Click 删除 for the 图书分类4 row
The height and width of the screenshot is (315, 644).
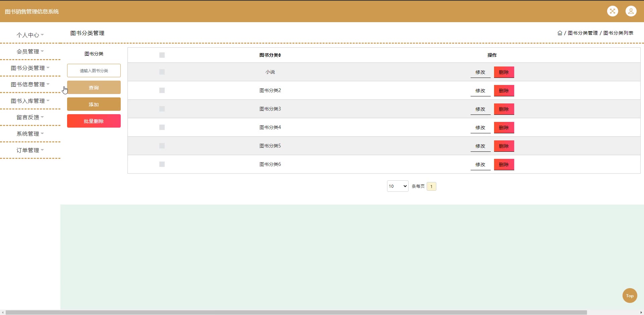pos(504,128)
